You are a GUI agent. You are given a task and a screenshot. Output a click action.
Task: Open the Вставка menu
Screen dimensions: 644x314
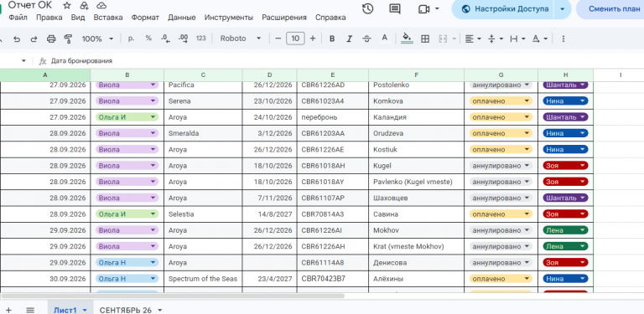click(108, 18)
